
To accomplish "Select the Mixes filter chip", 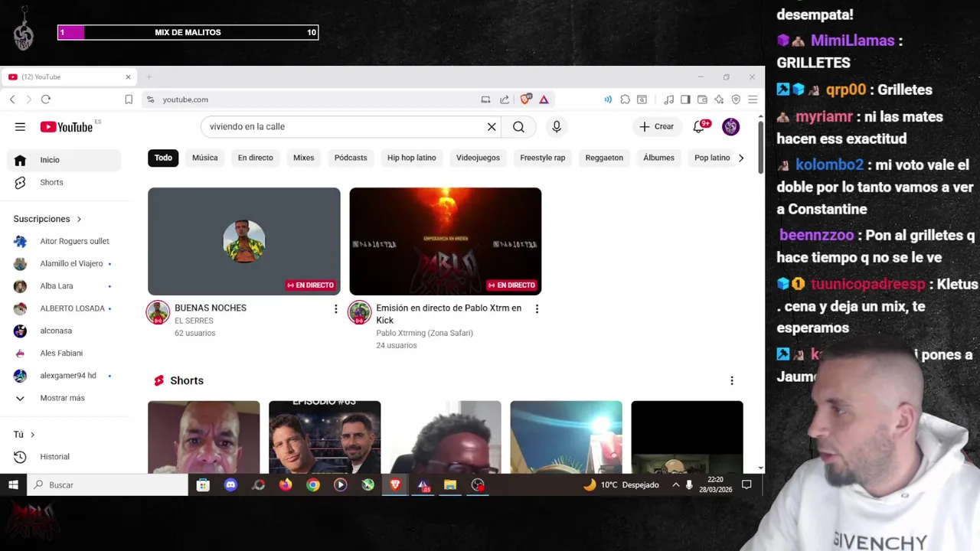I will (303, 158).
